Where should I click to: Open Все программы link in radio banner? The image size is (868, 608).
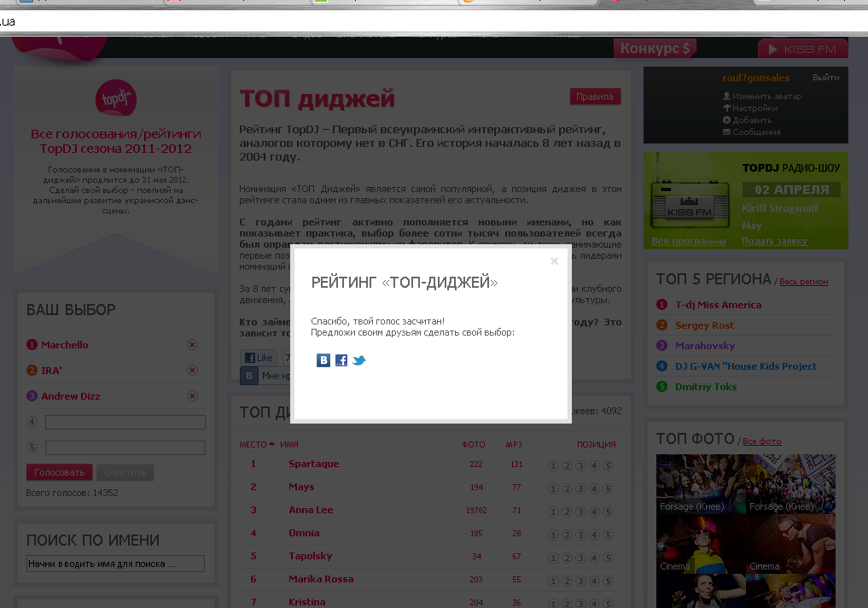tap(688, 241)
